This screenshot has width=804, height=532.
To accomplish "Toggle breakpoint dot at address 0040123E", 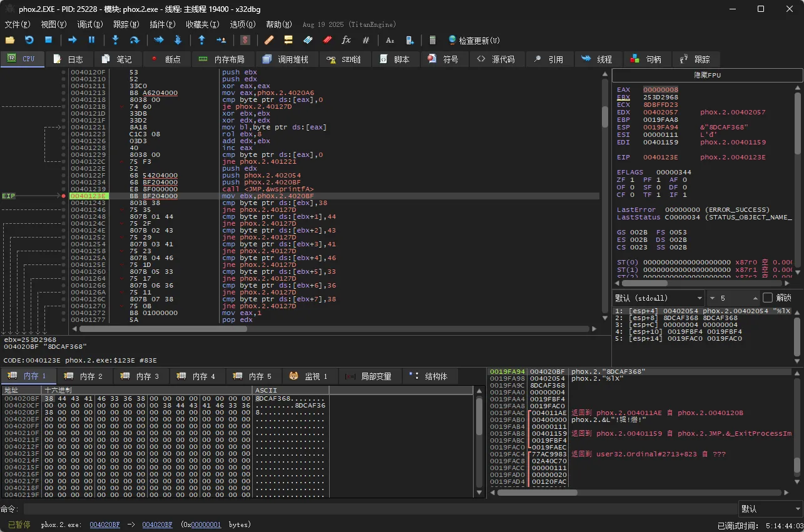I will 64,196.
